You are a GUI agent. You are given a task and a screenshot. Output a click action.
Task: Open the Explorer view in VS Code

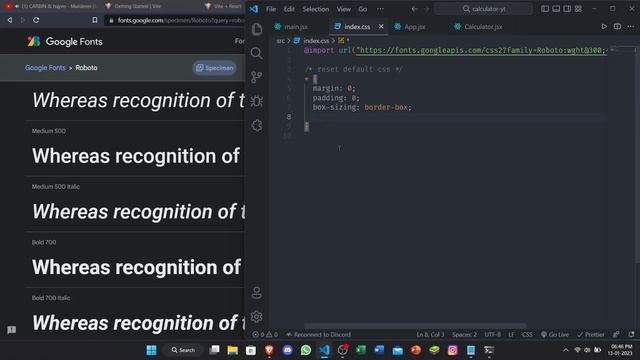pyautogui.click(x=256, y=29)
